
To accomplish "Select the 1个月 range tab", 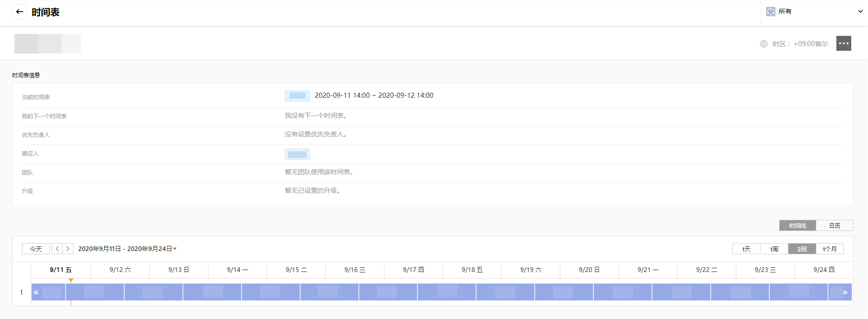I will coord(829,249).
